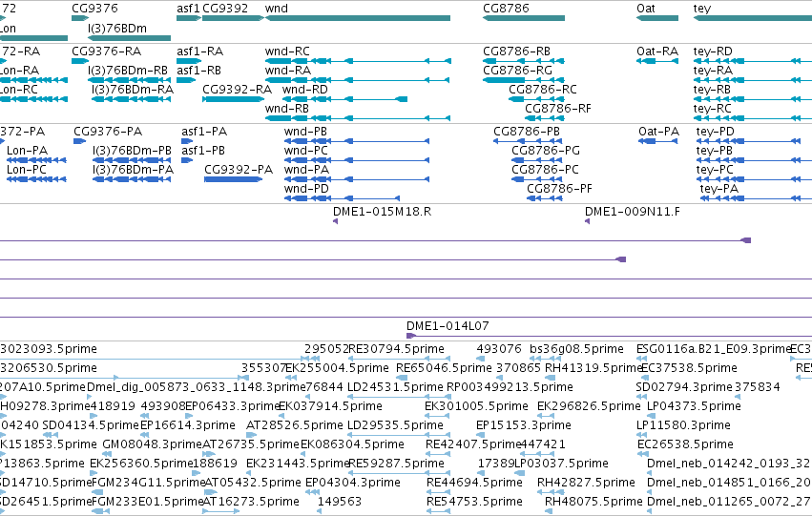
Task: Select the DME1-014L07 BAC clone label
Action: pos(448,326)
